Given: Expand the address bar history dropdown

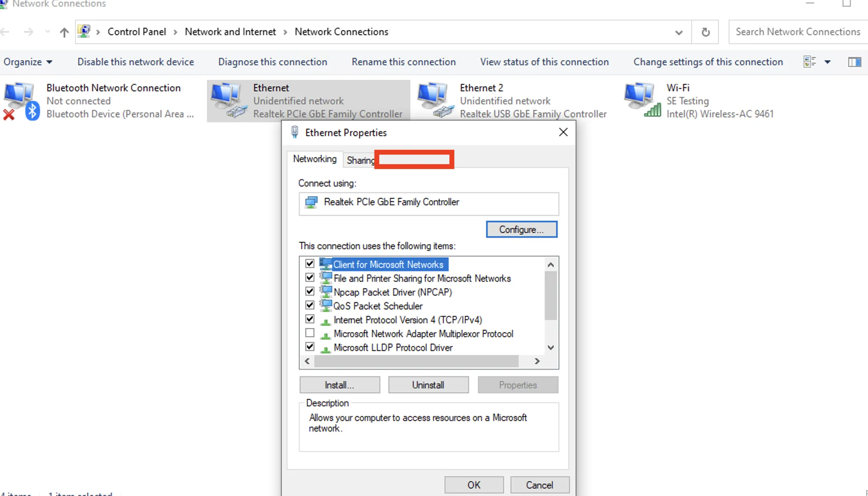Looking at the screenshot, I should point(679,32).
